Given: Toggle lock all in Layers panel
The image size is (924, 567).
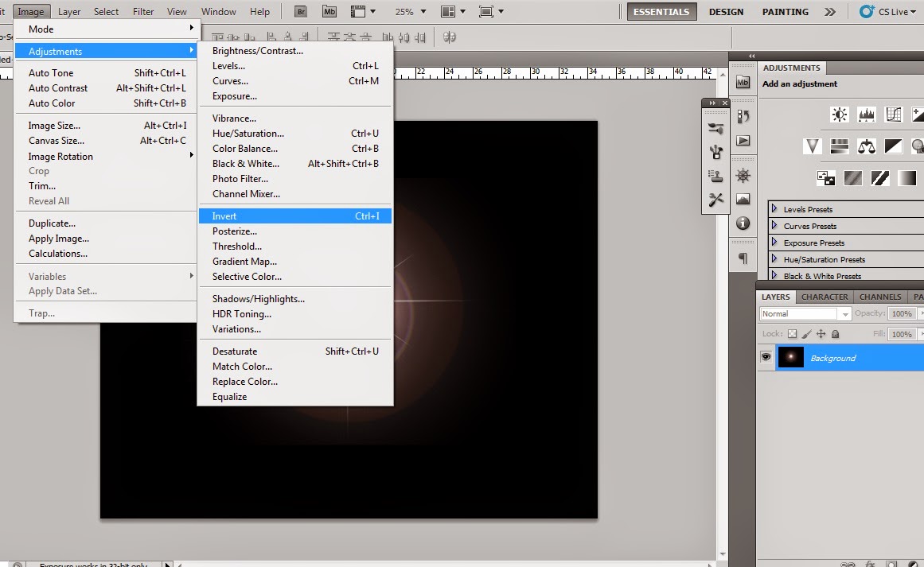Looking at the screenshot, I should pos(835,334).
